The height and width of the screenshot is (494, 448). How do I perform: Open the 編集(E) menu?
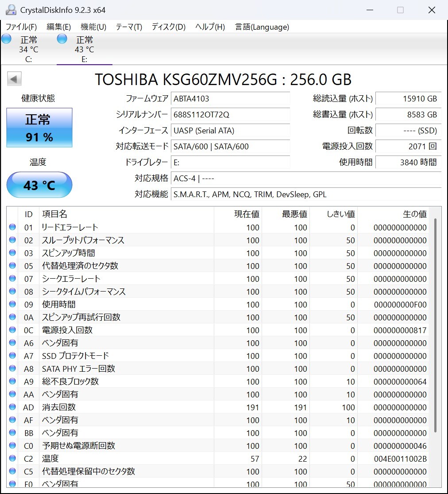coord(58,27)
